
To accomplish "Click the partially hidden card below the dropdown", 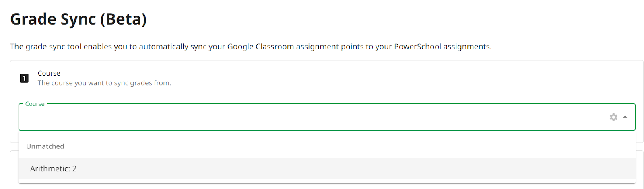I will pyautogui.click(x=640, y=169).
